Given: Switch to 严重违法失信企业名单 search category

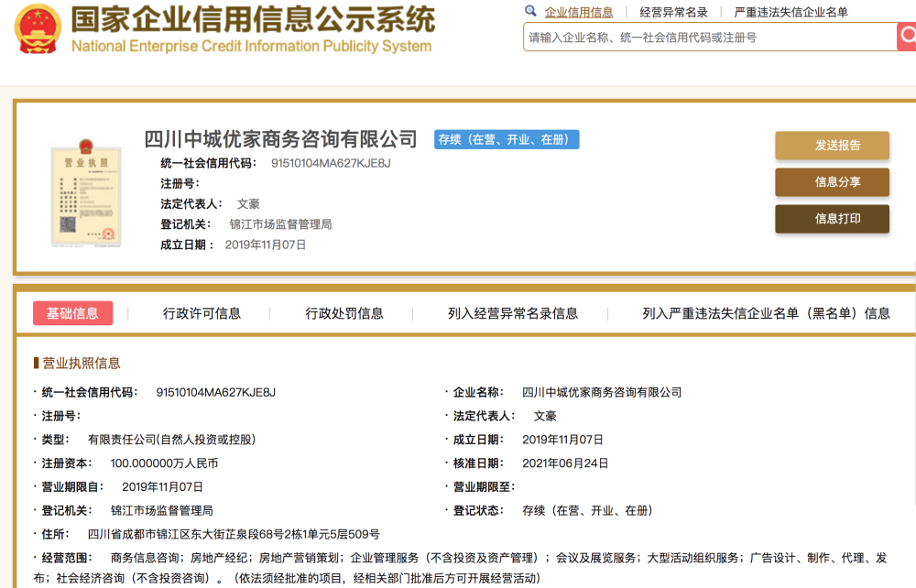Looking at the screenshot, I should 791,12.
